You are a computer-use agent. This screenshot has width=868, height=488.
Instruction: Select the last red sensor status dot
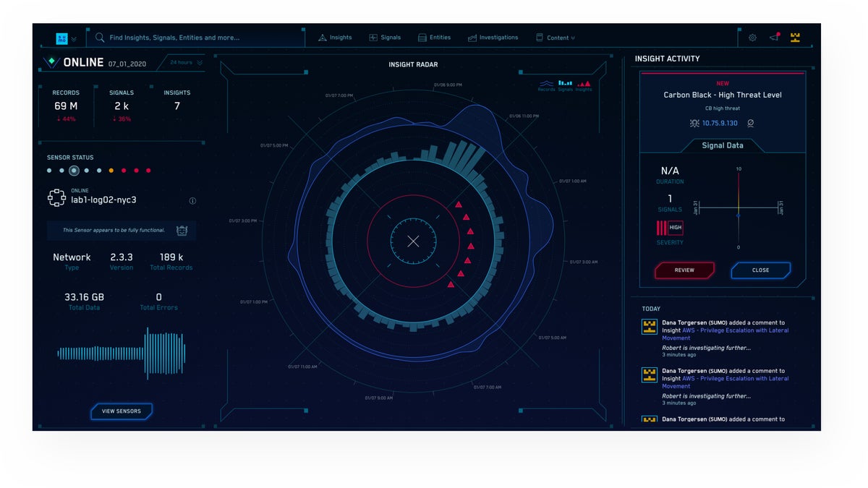tap(148, 171)
